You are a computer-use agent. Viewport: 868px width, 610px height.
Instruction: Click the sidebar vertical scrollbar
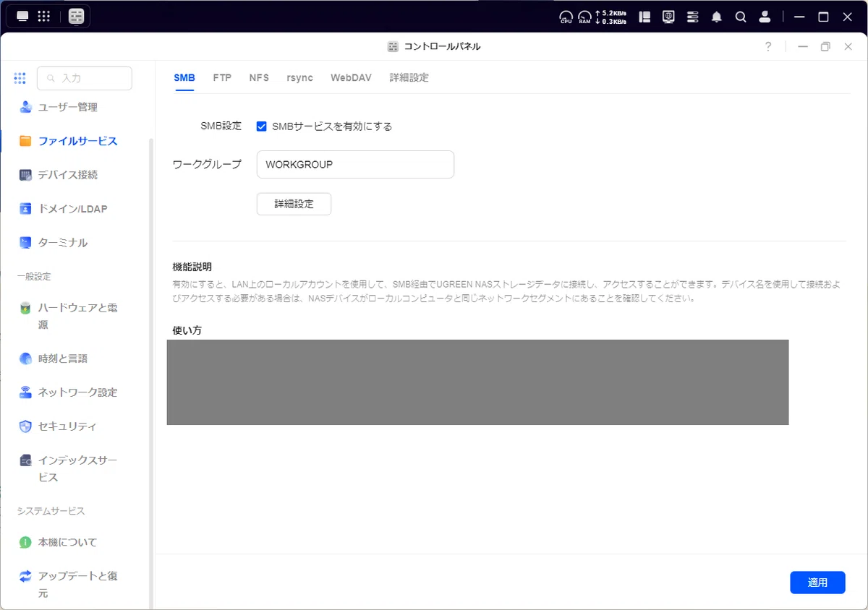pos(150,372)
